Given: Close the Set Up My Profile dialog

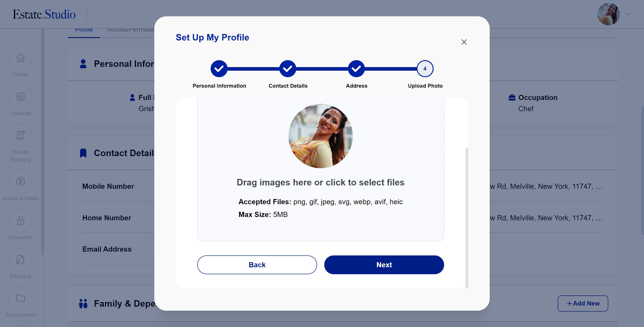Looking at the screenshot, I should coord(464,42).
